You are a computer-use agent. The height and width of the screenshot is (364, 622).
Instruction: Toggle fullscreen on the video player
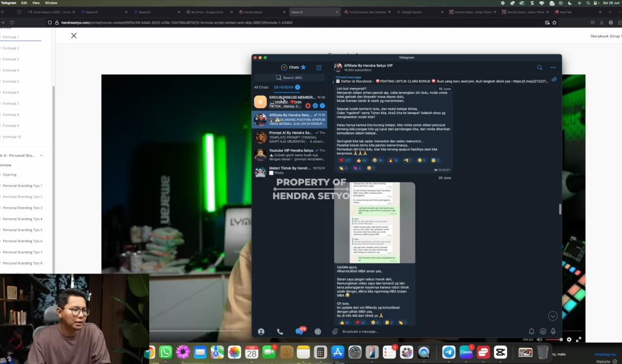click(x=578, y=340)
